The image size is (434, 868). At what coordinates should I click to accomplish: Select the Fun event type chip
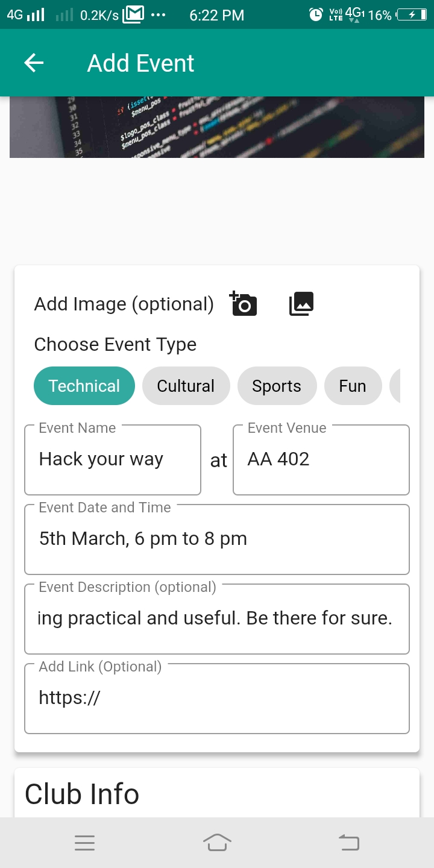353,386
